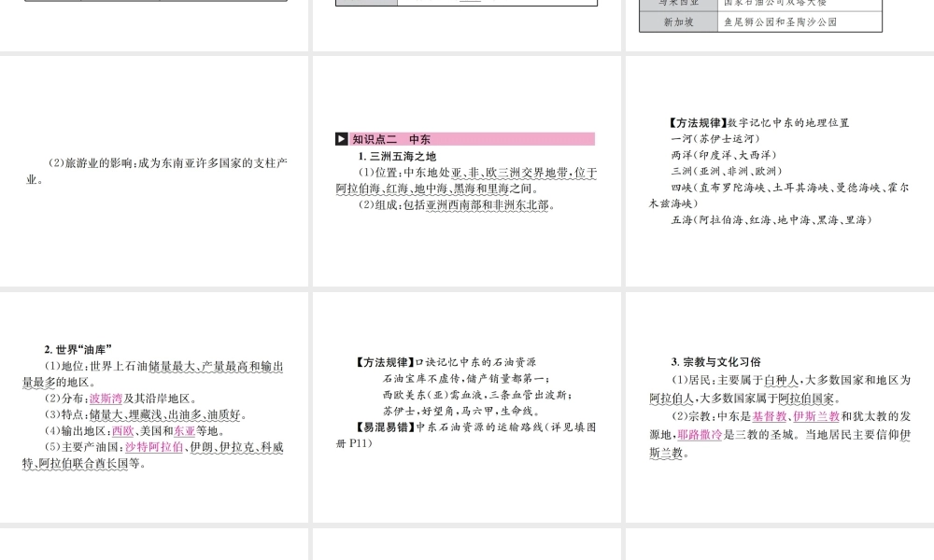Click the line starting 四峡(直布罗陀海峡
This screenshot has height=560, width=934.
coord(780,195)
